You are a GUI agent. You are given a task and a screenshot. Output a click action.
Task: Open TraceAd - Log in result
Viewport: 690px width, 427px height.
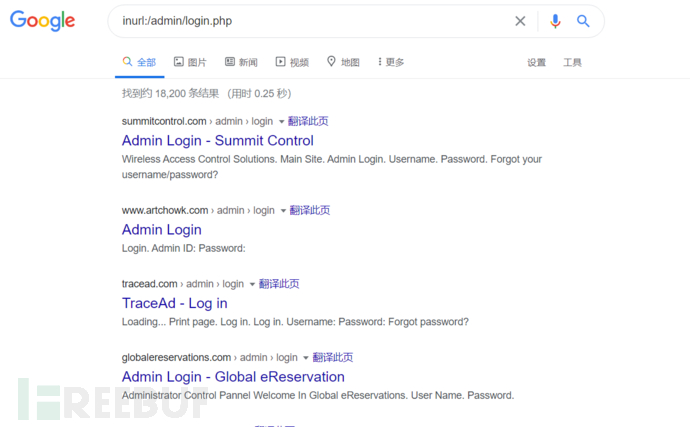tap(175, 303)
